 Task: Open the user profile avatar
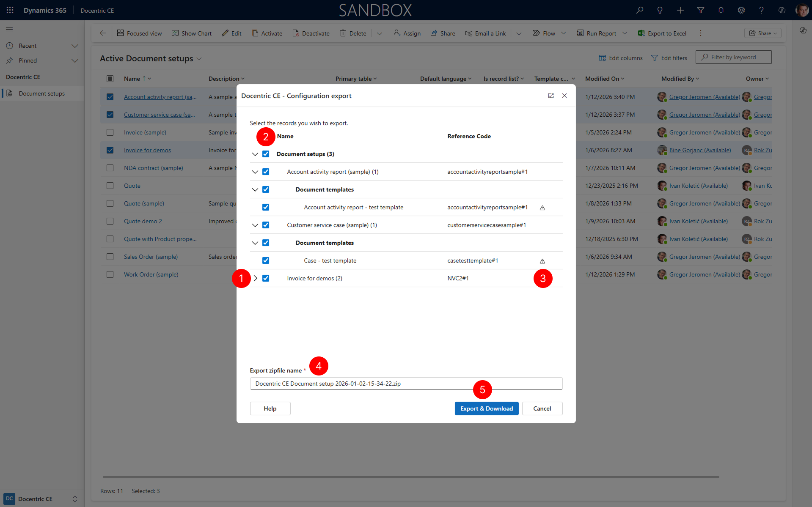point(802,10)
